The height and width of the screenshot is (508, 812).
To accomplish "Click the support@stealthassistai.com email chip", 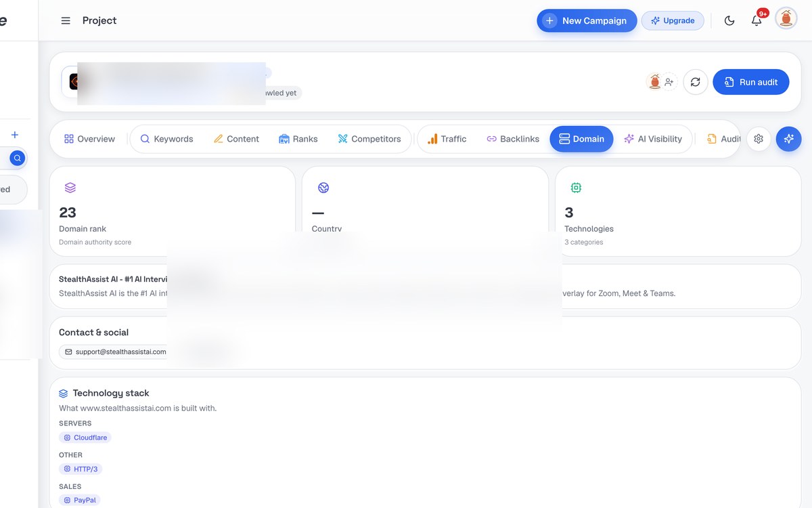I will click(115, 352).
